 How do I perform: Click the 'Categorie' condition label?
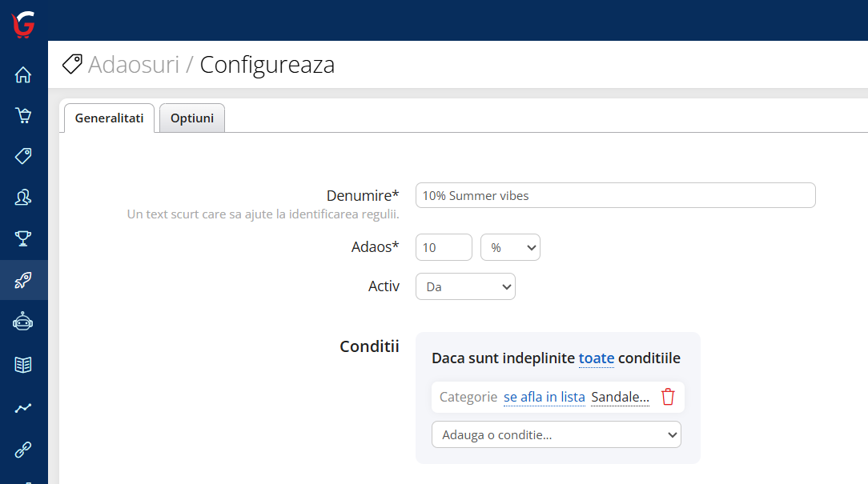[468, 397]
